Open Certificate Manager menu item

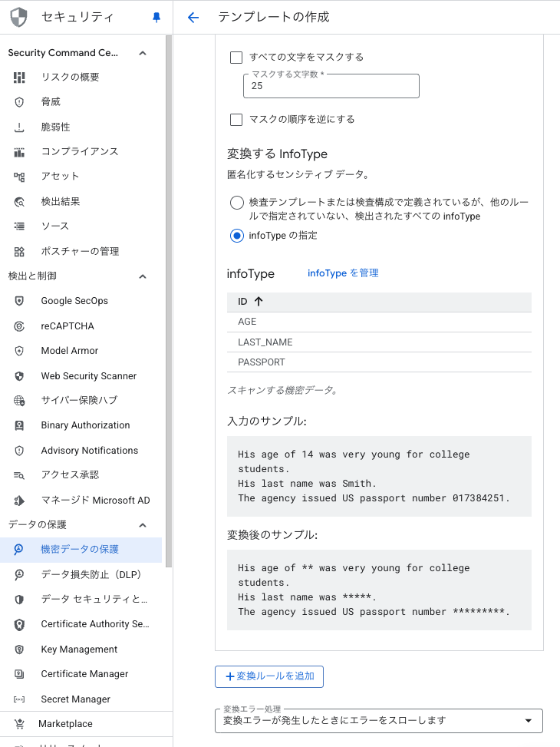click(x=81, y=674)
